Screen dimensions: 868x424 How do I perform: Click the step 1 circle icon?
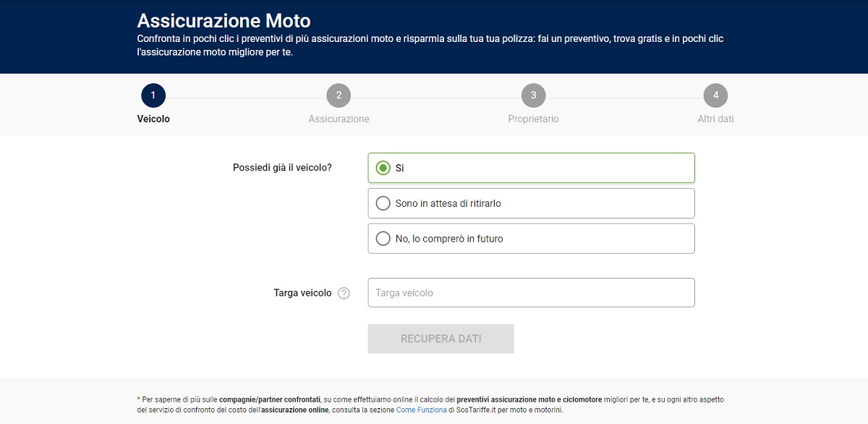[x=153, y=96]
